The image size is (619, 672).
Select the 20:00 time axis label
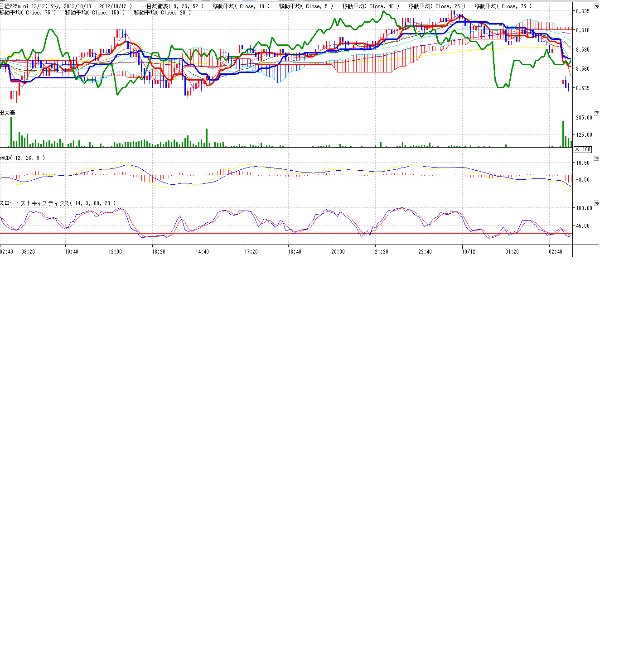coord(338,252)
